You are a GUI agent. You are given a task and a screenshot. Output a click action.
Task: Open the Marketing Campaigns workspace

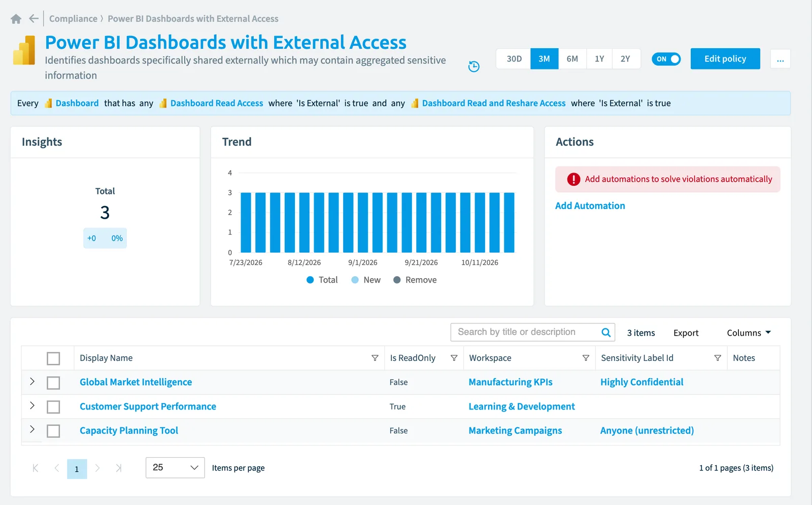(515, 430)
